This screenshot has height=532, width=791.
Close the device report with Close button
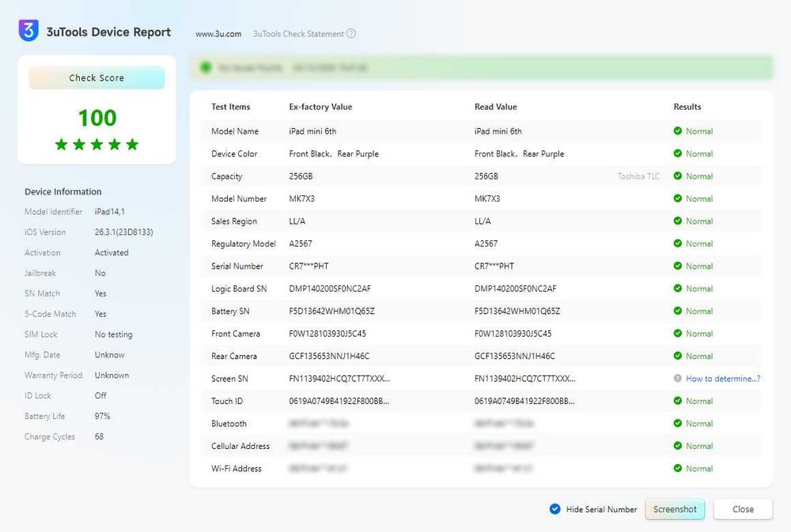(743, 509)
